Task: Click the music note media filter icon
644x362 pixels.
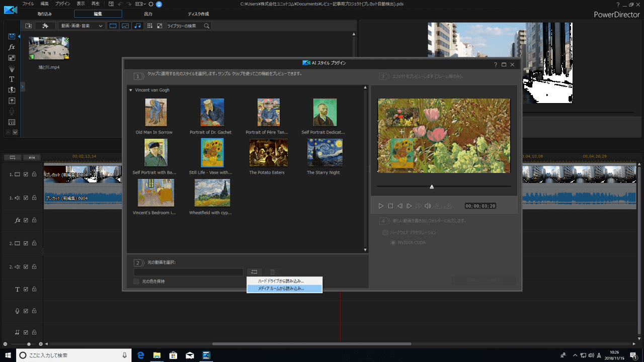Action: click(137, 26)
